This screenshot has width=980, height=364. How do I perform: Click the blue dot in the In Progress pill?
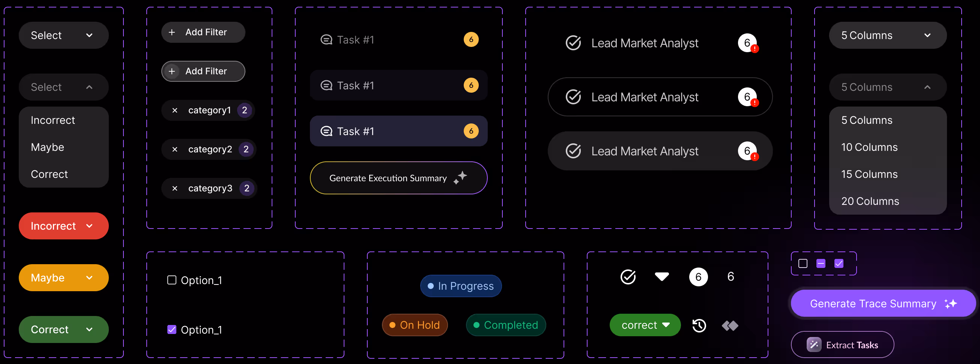click(x=431, y=286)
